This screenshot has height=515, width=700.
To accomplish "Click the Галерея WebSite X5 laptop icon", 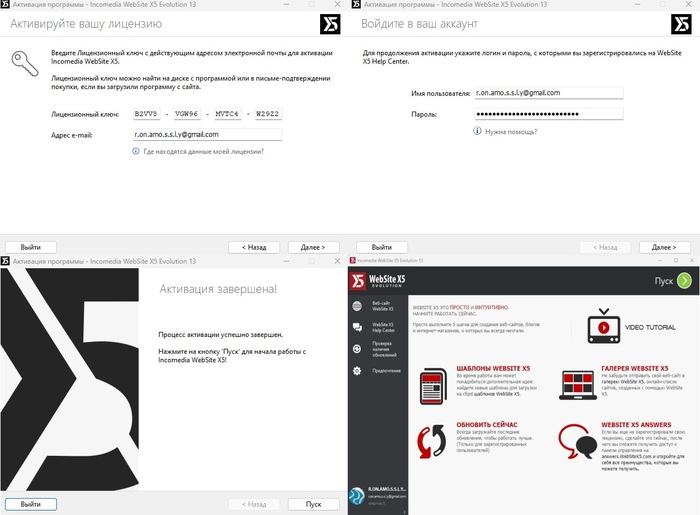I will [578, 385].
